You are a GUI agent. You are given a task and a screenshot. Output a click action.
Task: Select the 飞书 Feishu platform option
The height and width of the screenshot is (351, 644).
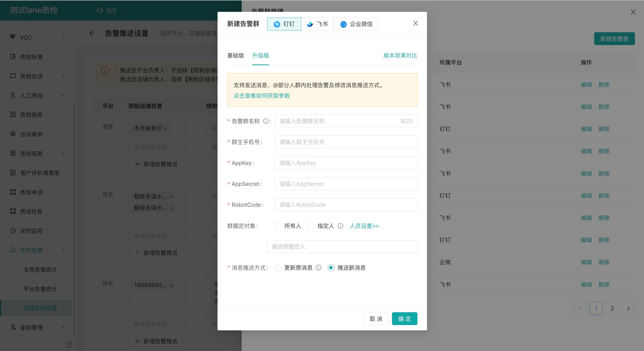[x=317, y=24]
